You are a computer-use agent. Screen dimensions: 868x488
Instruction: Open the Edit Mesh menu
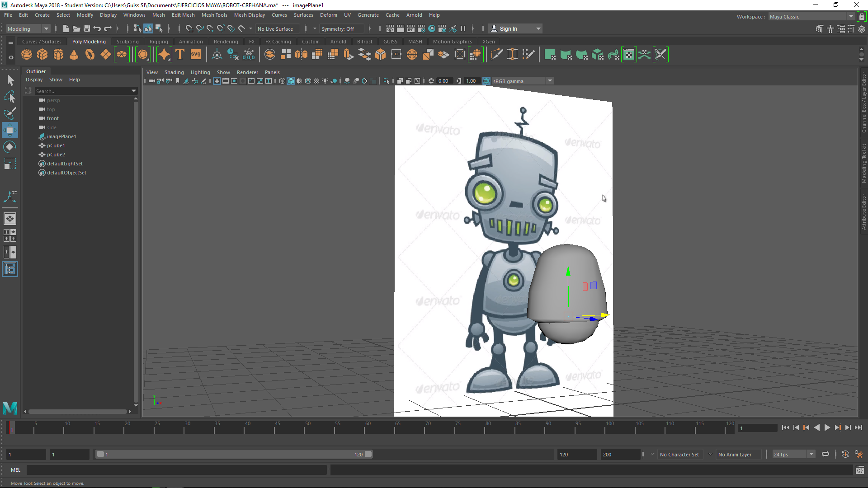point(183,15)
